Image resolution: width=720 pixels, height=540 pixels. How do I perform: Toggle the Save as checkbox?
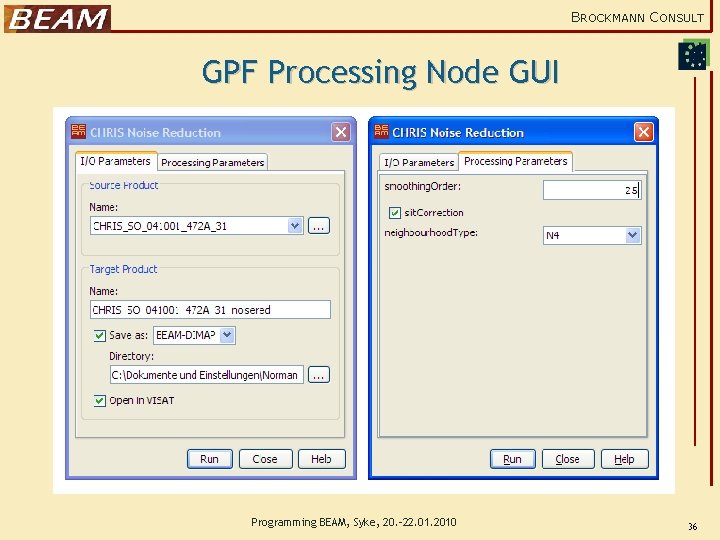99,336
